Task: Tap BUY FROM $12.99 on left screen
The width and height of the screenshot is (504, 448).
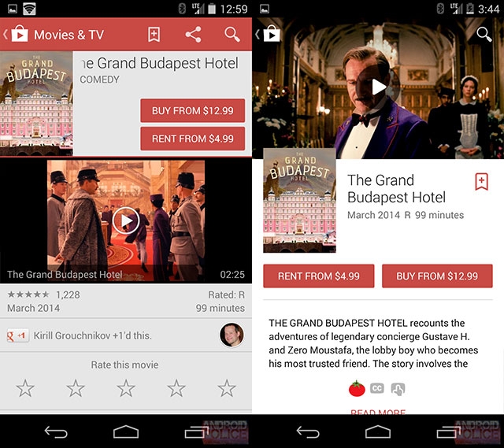Action: click(x=192, y=111)
